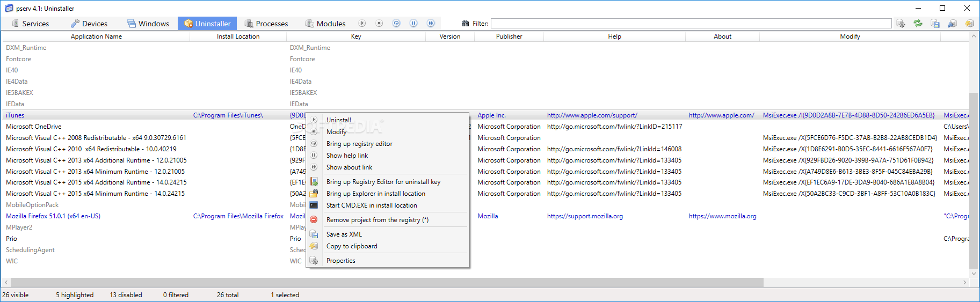
Task: Select the MobileOptionPack entry
Action: pos(32,205)
